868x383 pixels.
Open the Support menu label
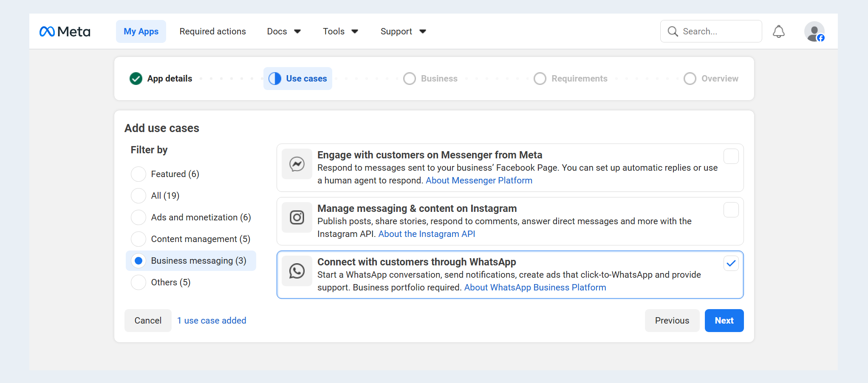[x=396, y=31]
